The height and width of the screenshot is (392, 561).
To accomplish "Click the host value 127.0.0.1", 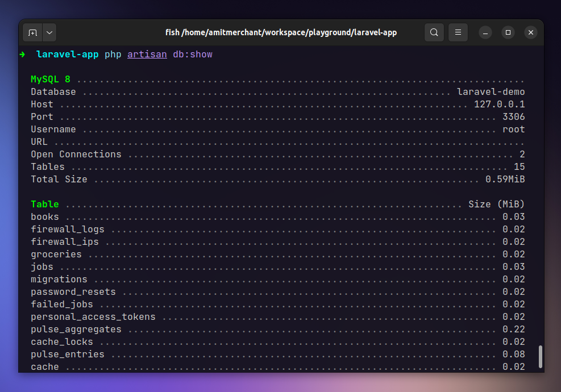I will point(499,105).
